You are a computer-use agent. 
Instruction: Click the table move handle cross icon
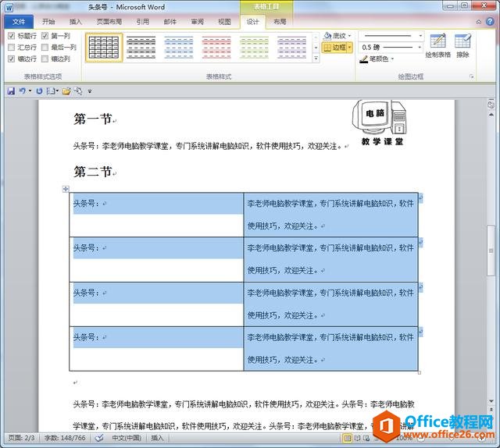click(66, 189)
